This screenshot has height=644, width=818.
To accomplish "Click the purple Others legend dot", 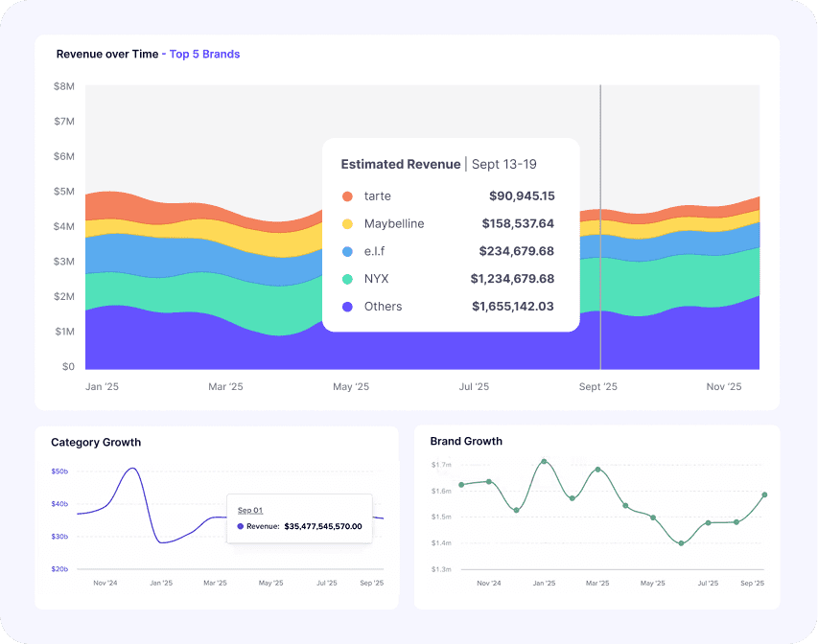I will click(347, 307).
